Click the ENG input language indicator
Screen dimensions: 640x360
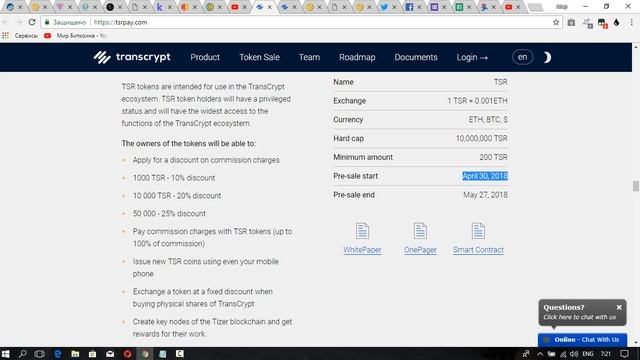click(x=588, y=354)
